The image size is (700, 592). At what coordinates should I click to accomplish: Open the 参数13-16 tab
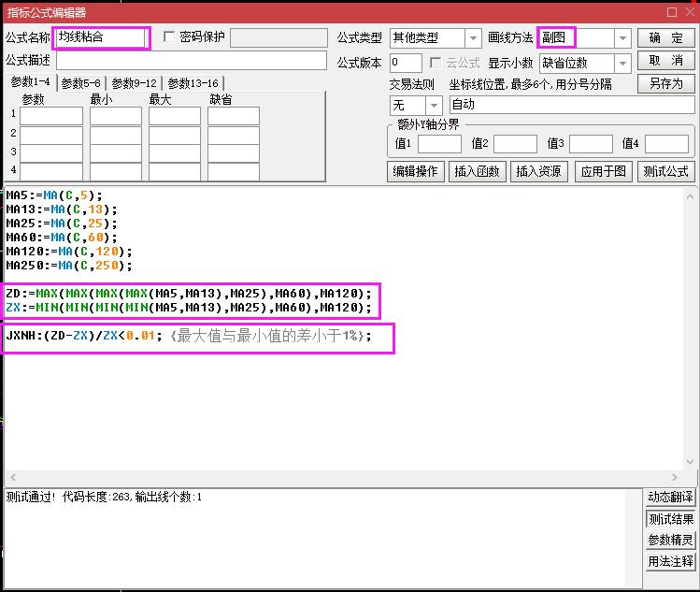tap(193, 83)
